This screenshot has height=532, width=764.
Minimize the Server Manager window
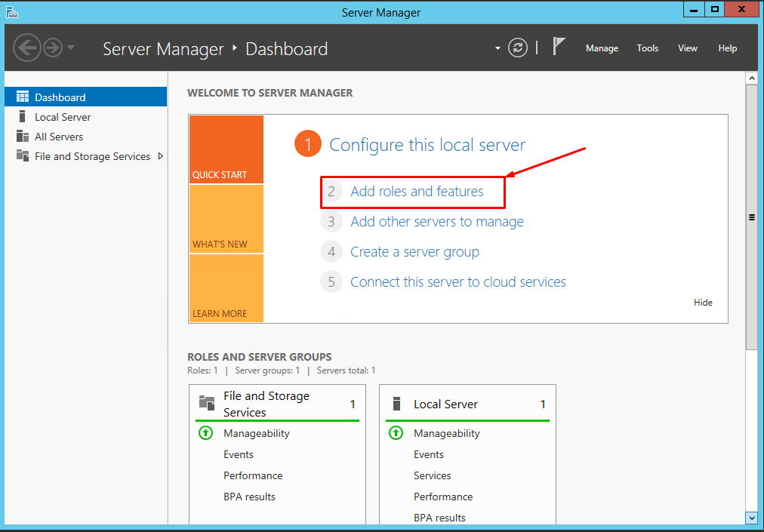694,10
